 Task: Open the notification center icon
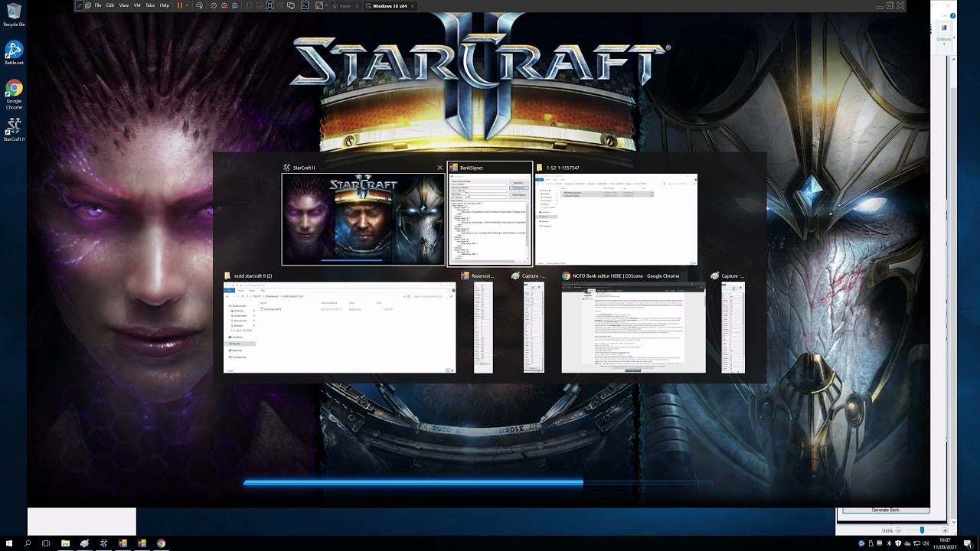(968, 543)
